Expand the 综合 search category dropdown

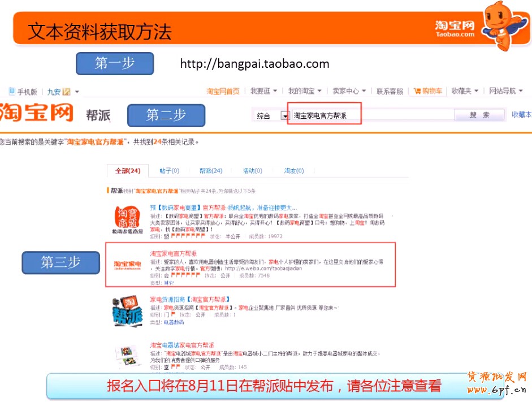tap(286, 116)
